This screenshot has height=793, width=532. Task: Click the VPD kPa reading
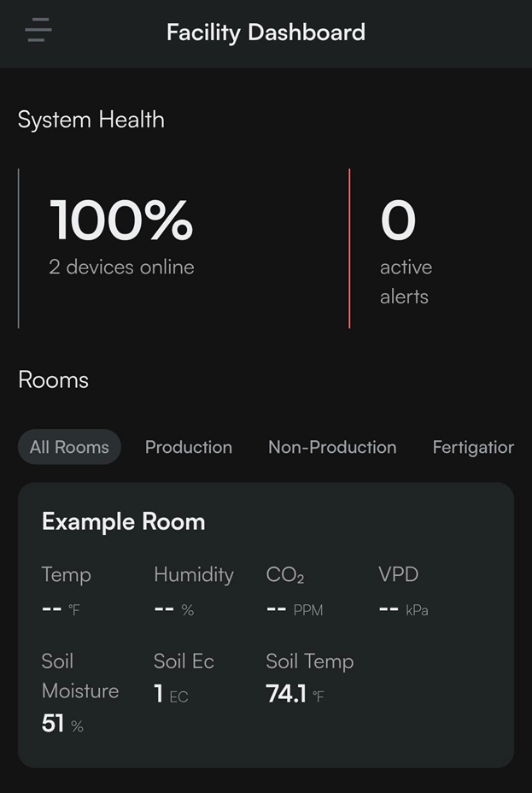coord(404,591)
